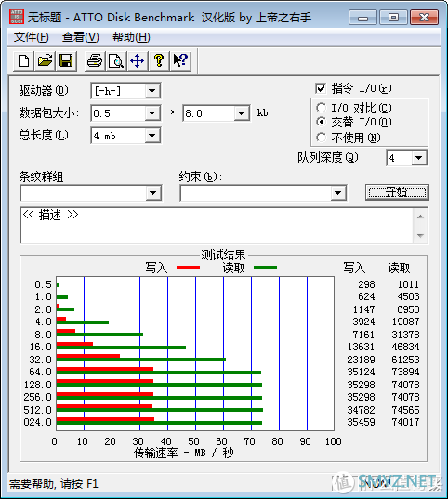Close the ATTO Disk Benchmark window
This screenshot has height=499, width=448.
(425, 17)
